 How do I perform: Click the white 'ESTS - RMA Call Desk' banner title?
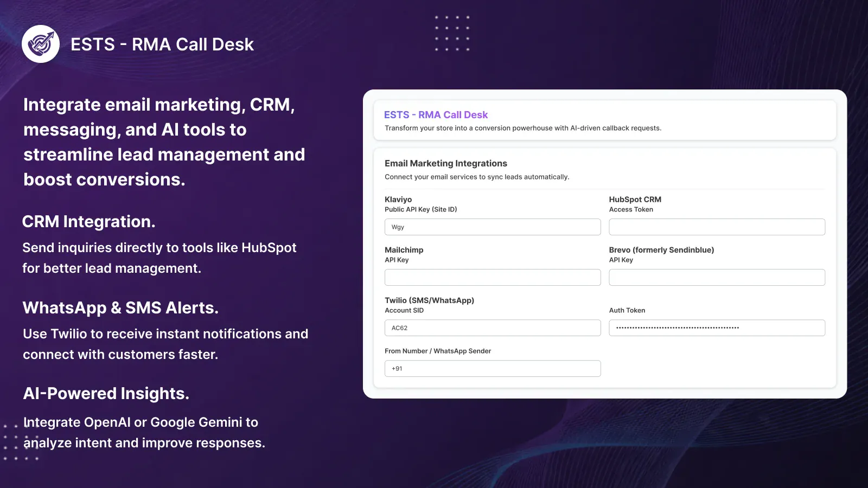pos(162,44)
